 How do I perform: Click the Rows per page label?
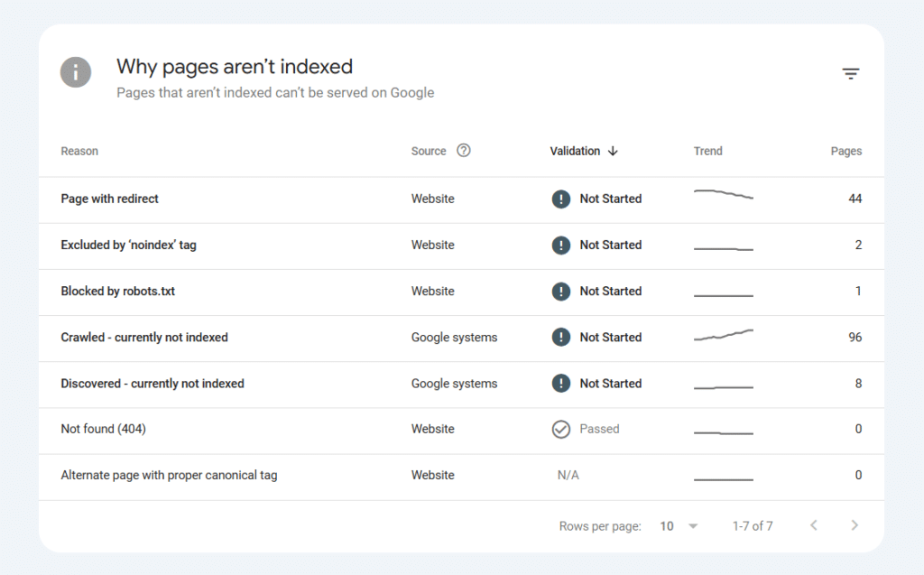pyautogui.click(x=600, y=526)
